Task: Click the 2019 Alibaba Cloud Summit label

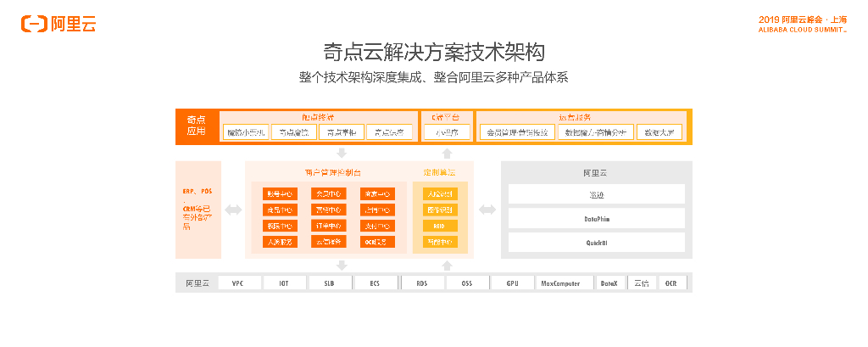Action: (803, 25)
